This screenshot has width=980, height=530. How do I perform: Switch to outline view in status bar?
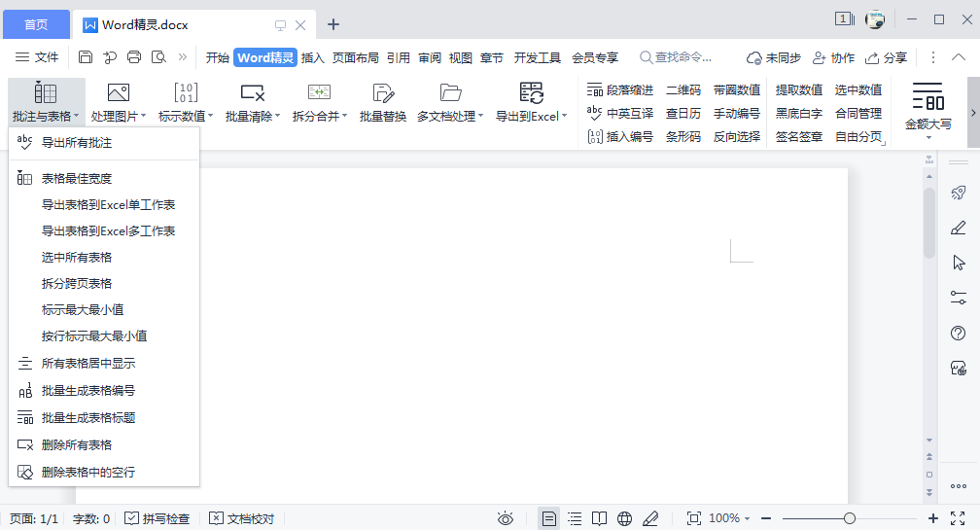[x=575, y=518]
